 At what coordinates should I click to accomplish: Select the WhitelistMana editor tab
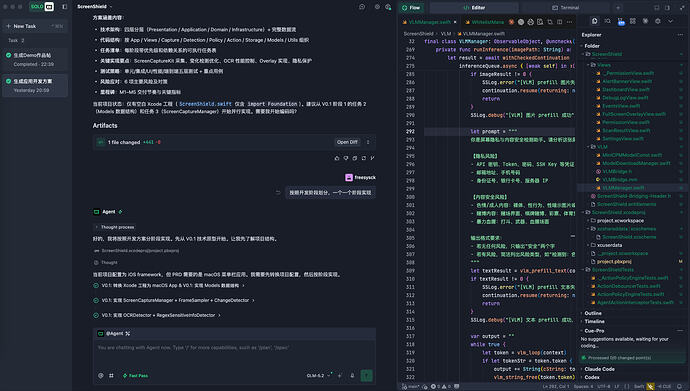click(484, 22)
